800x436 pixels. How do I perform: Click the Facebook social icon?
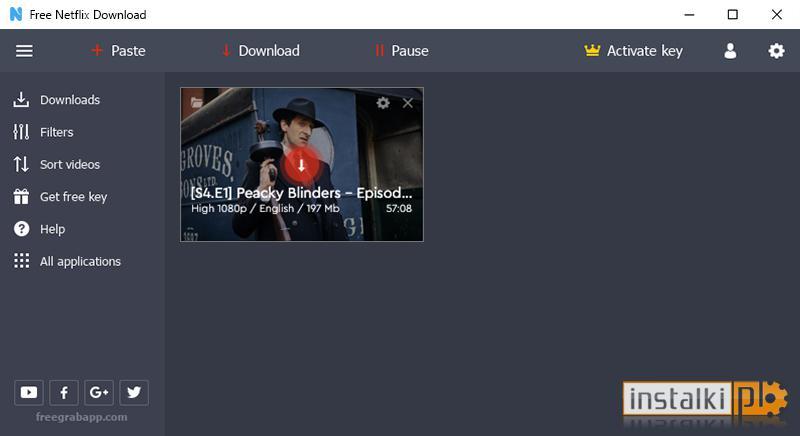(x=64, y=392)
